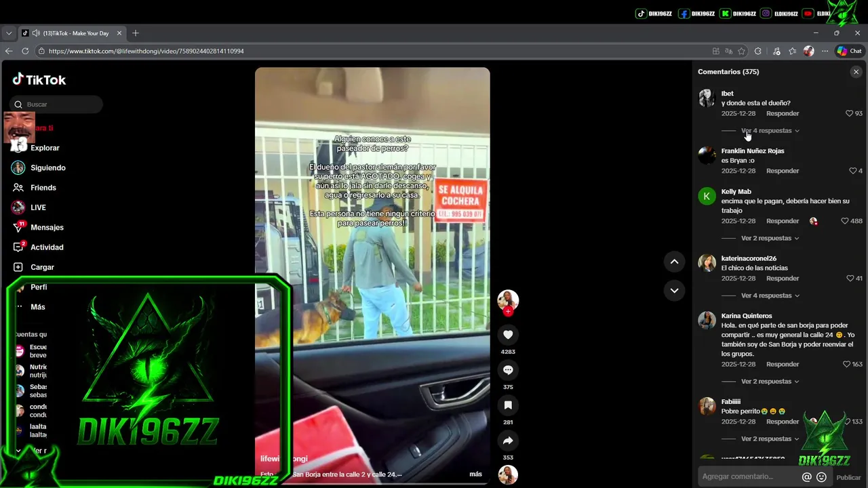This screenshot has height=488, width=868.
Task: Expand Ver 2 respuestas under Fabiiiii comment
Action: [770, 439]
